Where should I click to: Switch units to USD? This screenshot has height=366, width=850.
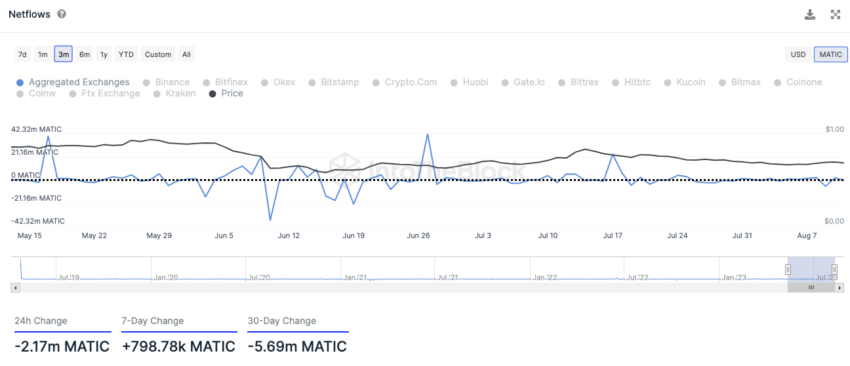(x=798, y=54)
